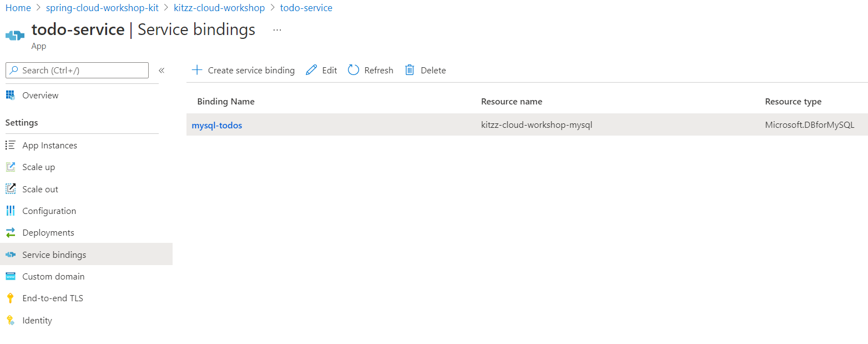Click the Identity key icon
868x344 pixels.
coord(10,320)
